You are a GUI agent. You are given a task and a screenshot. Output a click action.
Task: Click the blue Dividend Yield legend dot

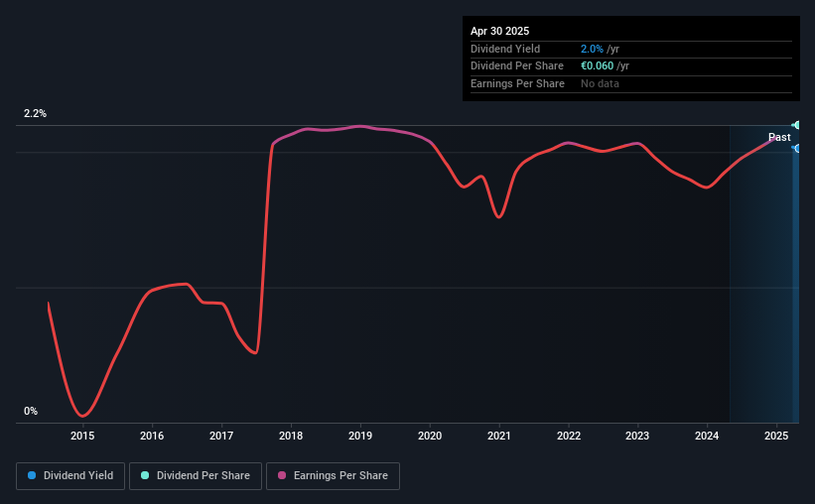(x=32, y=475)
